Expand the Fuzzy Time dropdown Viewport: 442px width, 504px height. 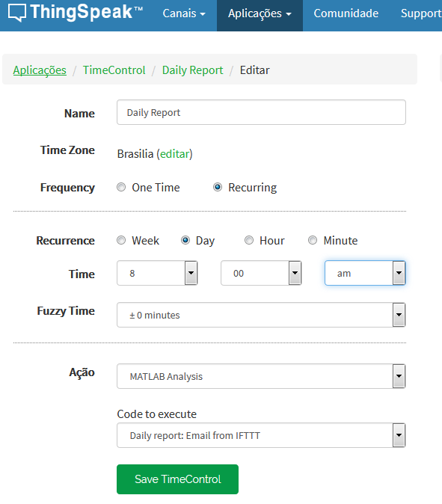tap(261, 315)
